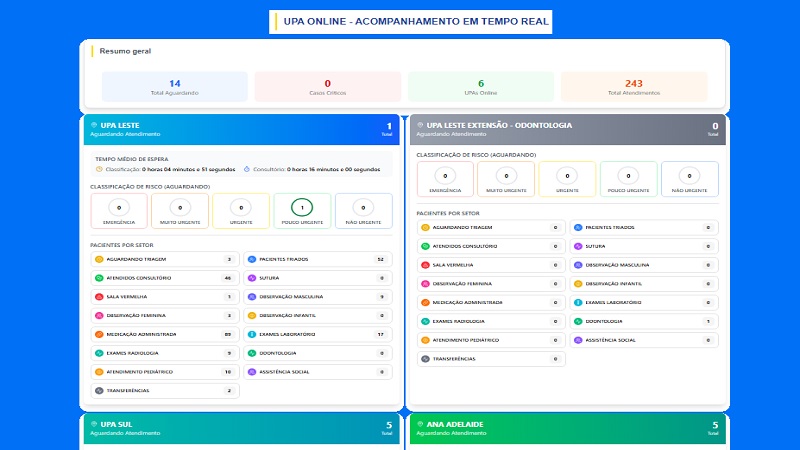This screenshot has width=800, height=450.
Task: Select the Emergência card in UPA Leste
Action: [119, 211]
